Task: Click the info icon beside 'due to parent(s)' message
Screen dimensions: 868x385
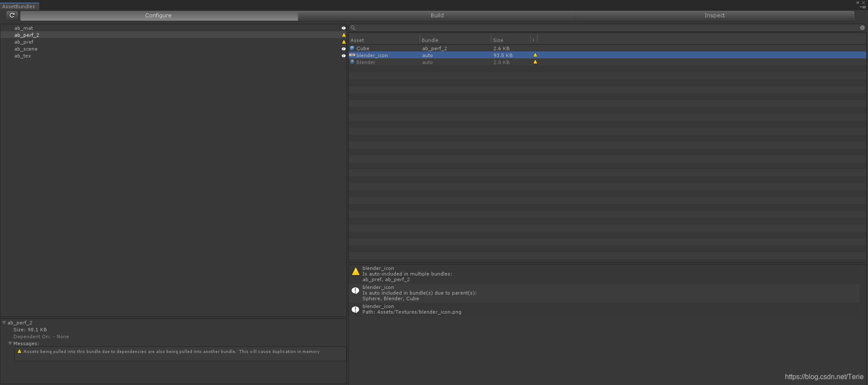Action: point(356,291)
